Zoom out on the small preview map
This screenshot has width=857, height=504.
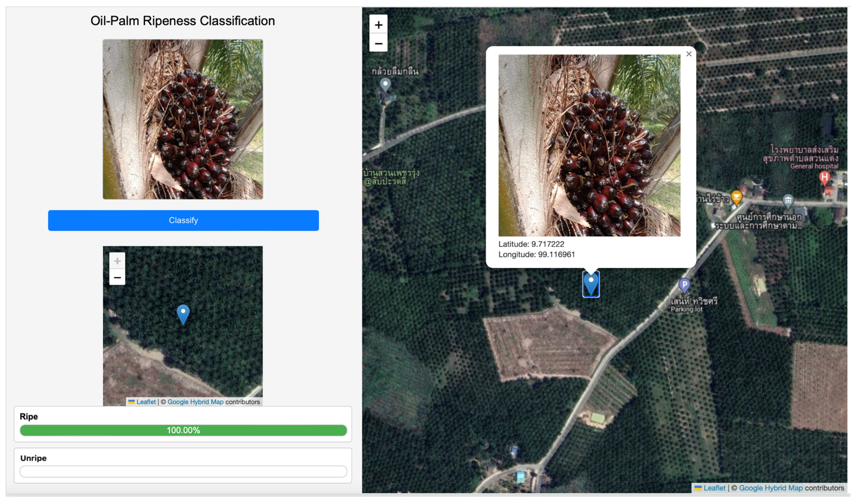tap(117, 277)
